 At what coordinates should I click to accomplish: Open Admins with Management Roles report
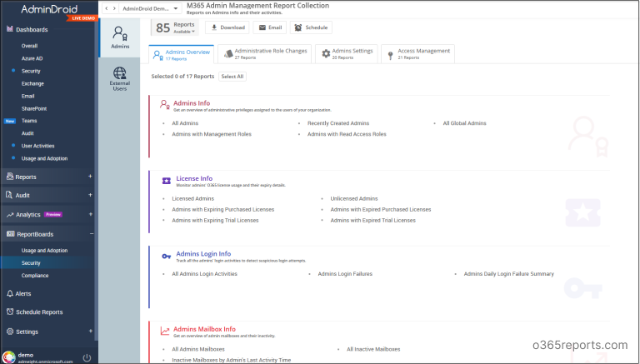coord(212,134)
